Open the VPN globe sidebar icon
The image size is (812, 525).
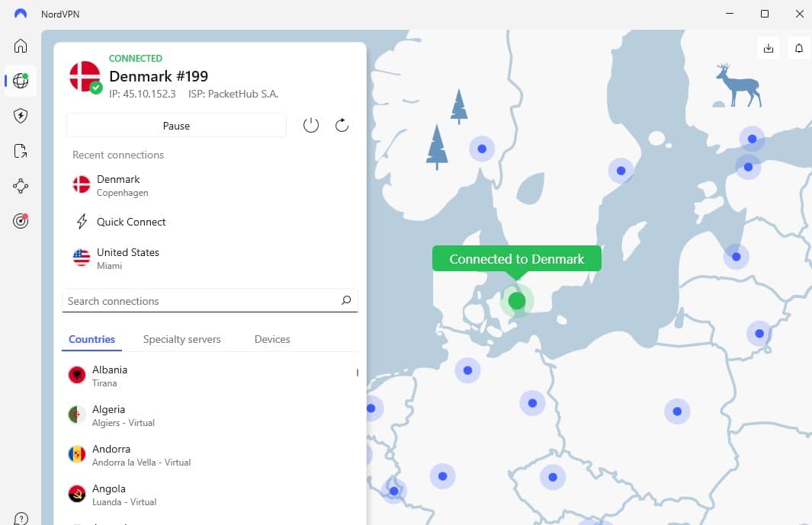point(21,81)
